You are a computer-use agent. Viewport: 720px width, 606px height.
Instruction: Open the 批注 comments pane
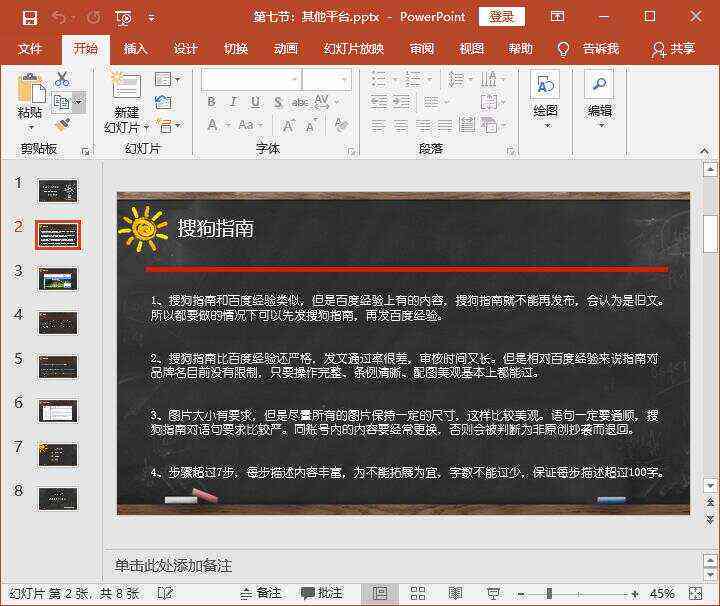(x=322, y=593)
